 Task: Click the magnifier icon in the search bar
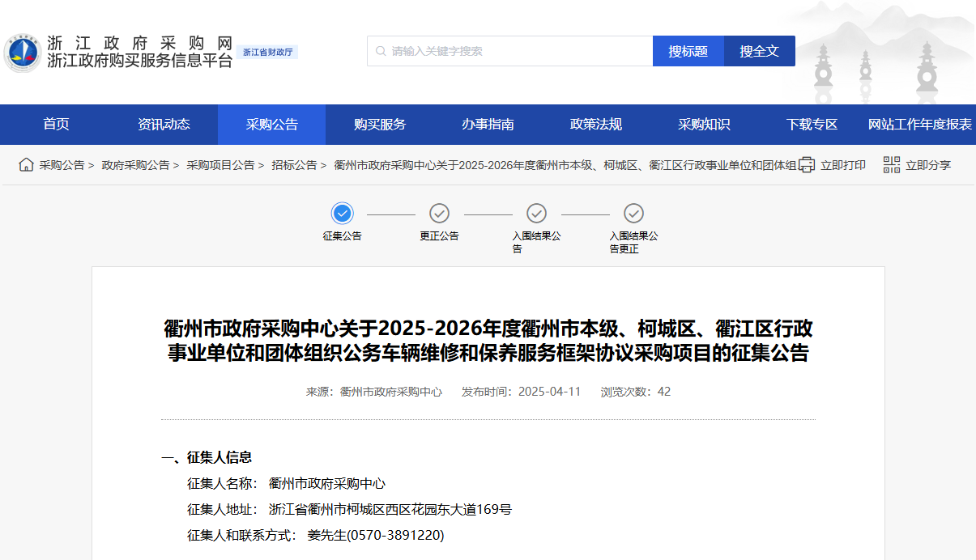click(x=381, y=50)
